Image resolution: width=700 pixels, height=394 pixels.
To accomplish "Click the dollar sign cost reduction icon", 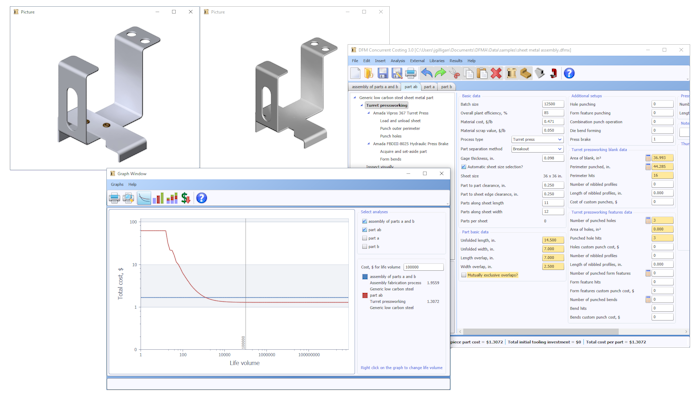I will (x=186, y=198).
